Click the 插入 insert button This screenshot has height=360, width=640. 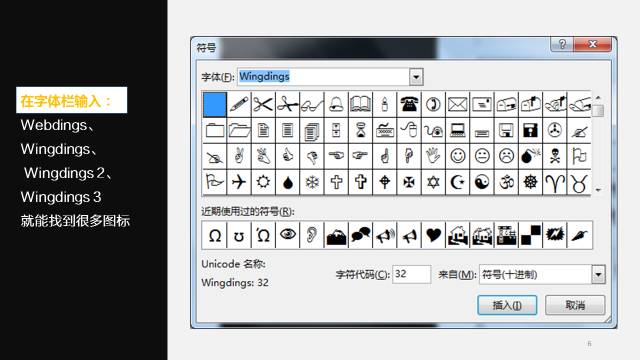tap(507, 305)
